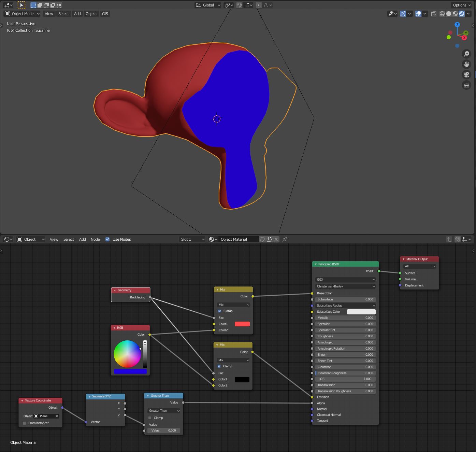Image resolution: width=476 pixels, height=452 pixels.
Task: Open the Slot 1 material slot dropdown
Action: click(192, 239)
